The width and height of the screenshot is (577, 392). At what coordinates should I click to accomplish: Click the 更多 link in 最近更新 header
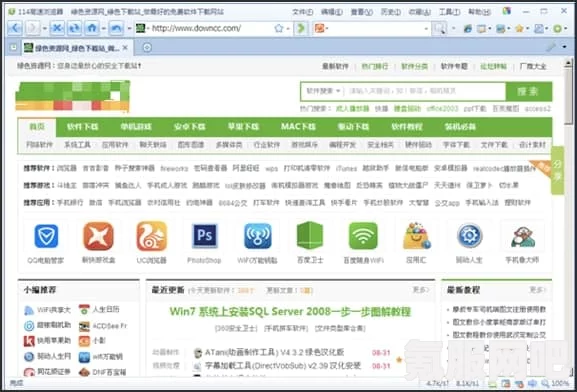[421, 290]
